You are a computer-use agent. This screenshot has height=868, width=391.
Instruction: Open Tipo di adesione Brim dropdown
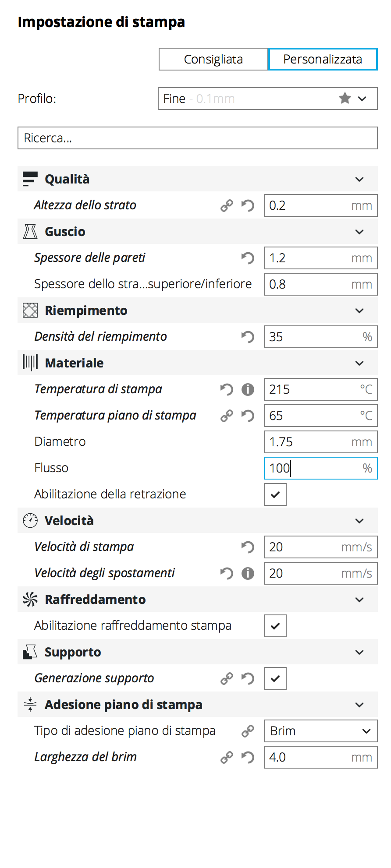pyautogui.click(x=320, y=731)
